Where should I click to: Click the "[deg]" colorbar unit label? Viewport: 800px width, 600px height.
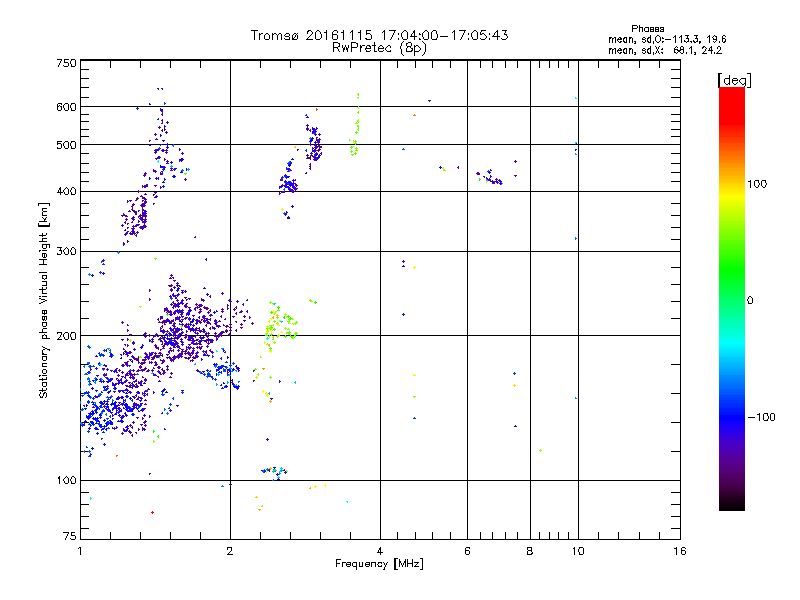point(734,80)
